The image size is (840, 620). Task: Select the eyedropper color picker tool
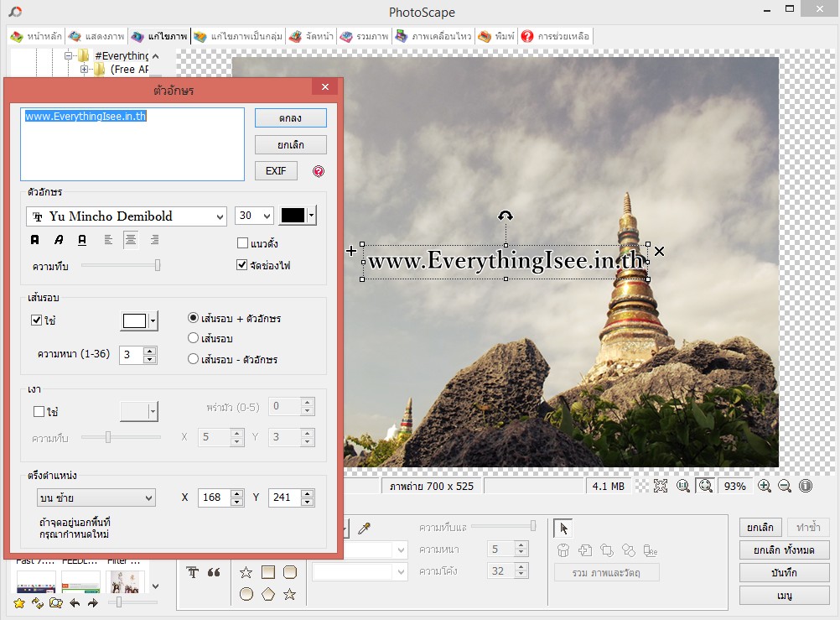365,529
